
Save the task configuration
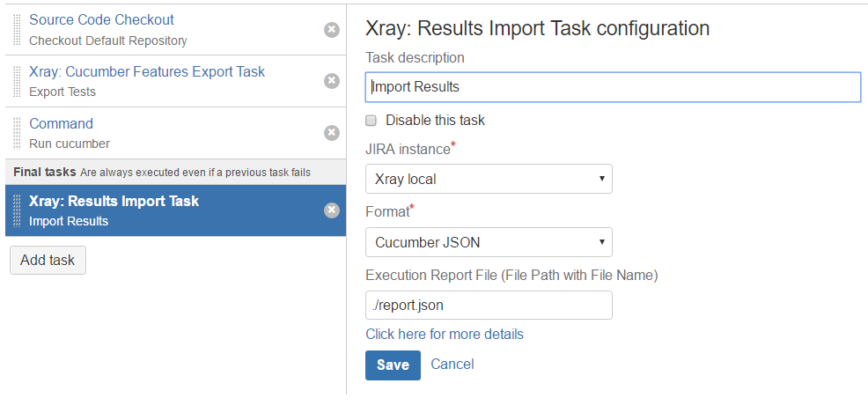[393, 365]
